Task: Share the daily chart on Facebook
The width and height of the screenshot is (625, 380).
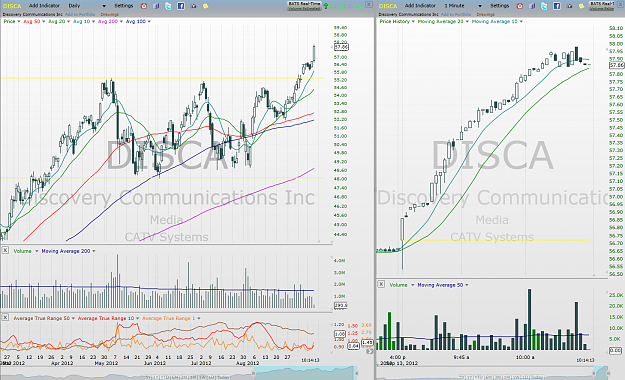Action: coord(181,6)
